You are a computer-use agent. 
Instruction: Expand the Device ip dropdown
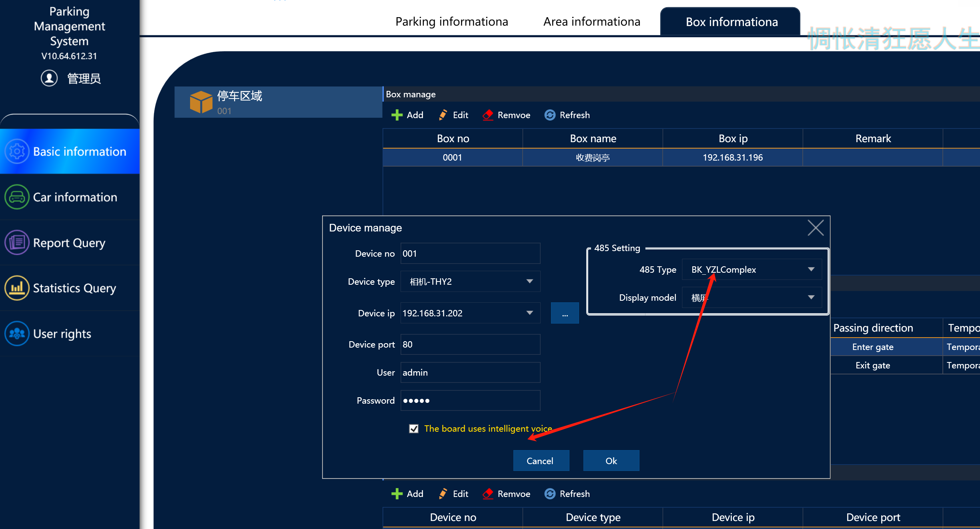529,313
